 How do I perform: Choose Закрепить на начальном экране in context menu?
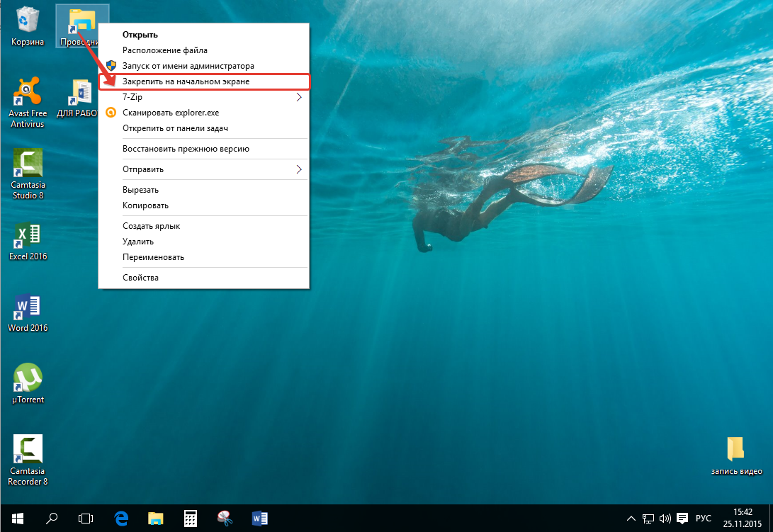[x=186, y=82]
